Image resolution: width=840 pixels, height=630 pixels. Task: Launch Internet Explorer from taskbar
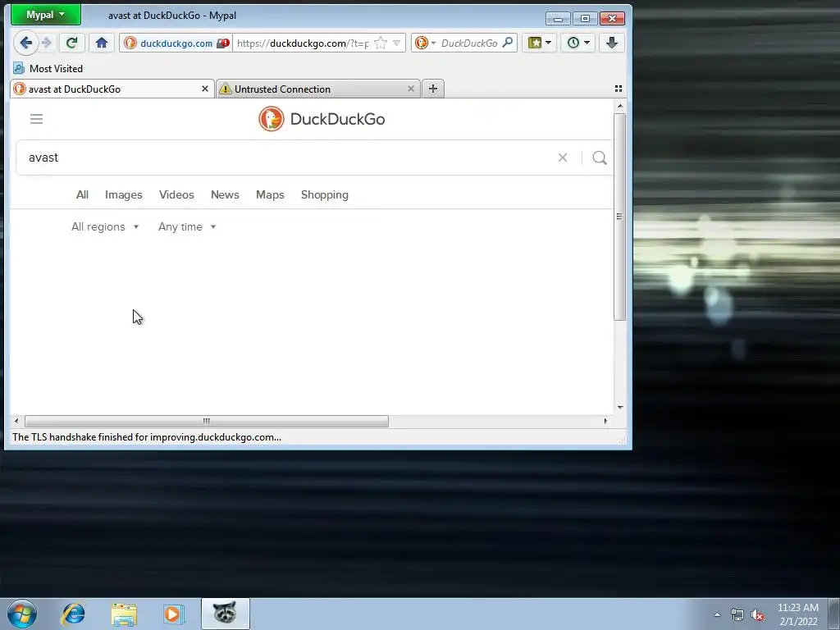coord(73,614)
